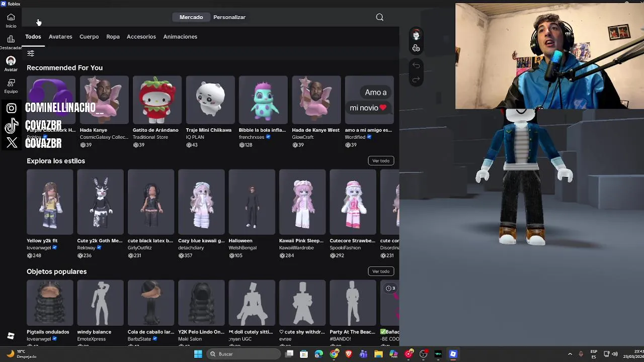Screen dimensions: 644x362
Task: Open the Yellow y2k fit outfit
Action: [50, 202]
